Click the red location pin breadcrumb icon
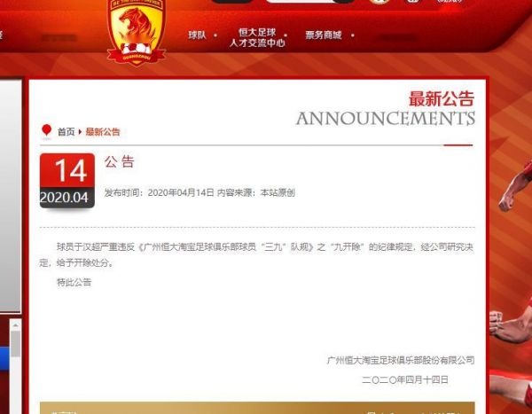The width and height of the screenshot is (532, 414). pyautogui.click(x=46, y=131)
